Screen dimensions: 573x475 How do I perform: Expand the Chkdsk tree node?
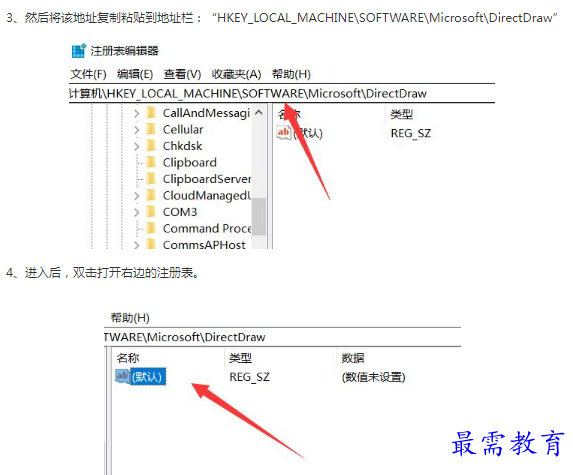click(137, 146)
